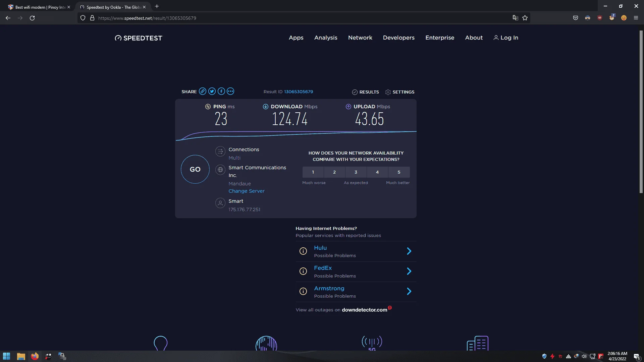Expand Hulu outage details arrow

pos(409,251)
